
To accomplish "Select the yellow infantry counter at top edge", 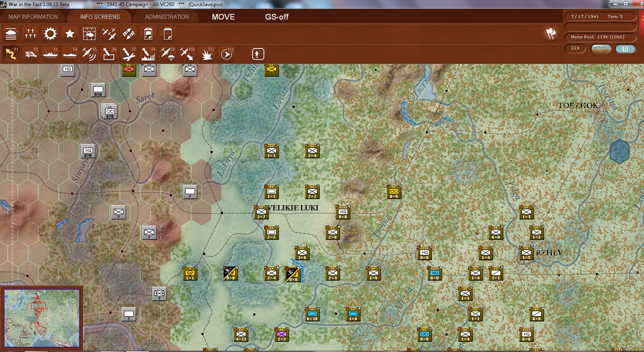I will (272, 69).
